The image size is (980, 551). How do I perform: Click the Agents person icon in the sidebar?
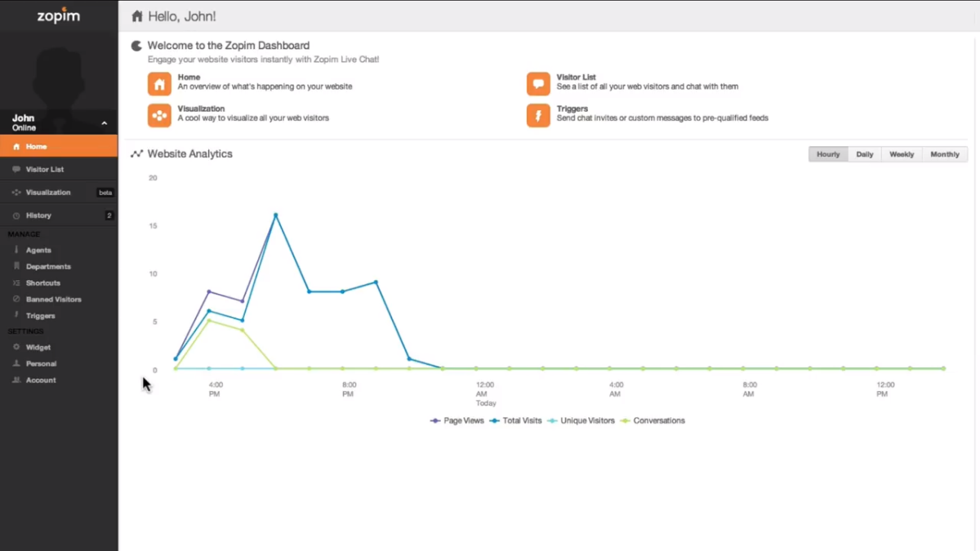point(16,250)
